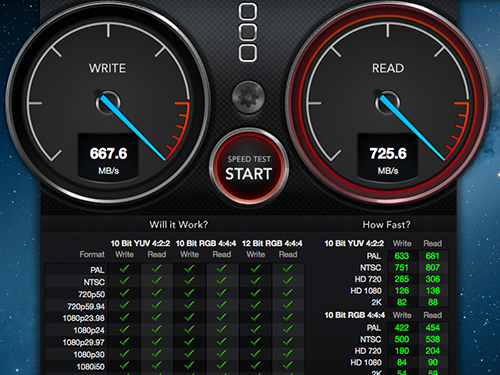The width and height of the screenshot is (500, 375).
Task: Click the SPEED TEST START button
Action: coord(249,167)
